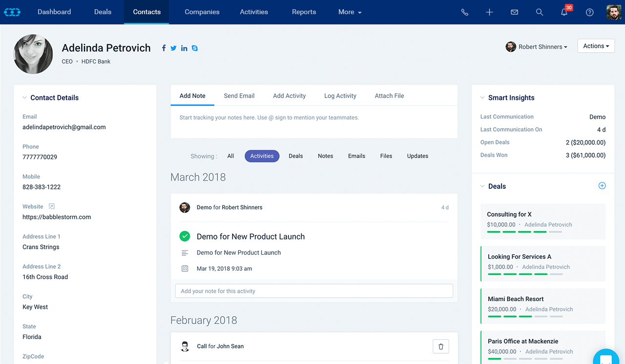Click the plus quick-add icon in top bar
This screenshot has height=364, width=625.
click(x=489, y=12)
